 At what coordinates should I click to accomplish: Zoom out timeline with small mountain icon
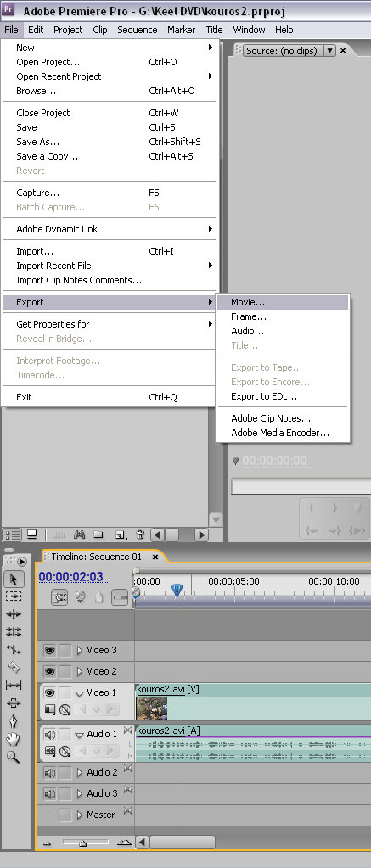click(48, 843)
